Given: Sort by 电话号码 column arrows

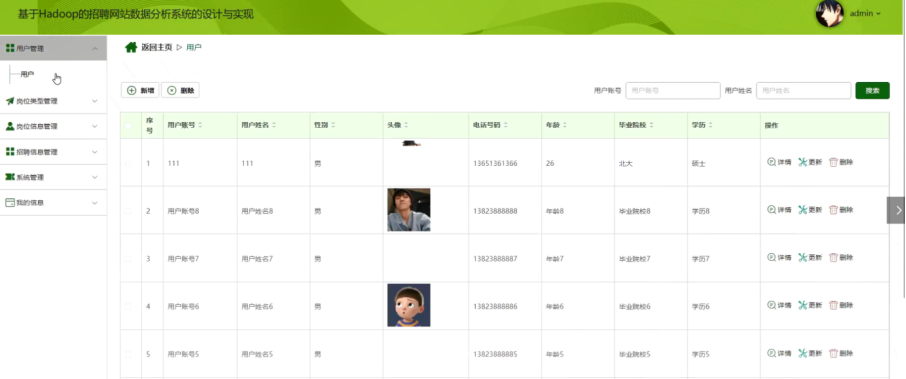Looking at the screenshot, I should pyautogui.click(x=505, y=125).
